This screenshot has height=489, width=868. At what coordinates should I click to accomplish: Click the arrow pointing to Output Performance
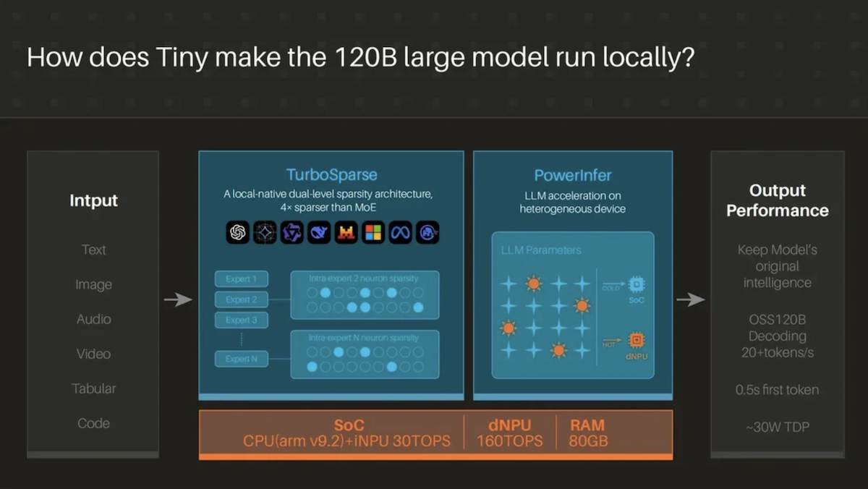coord(691,299)
